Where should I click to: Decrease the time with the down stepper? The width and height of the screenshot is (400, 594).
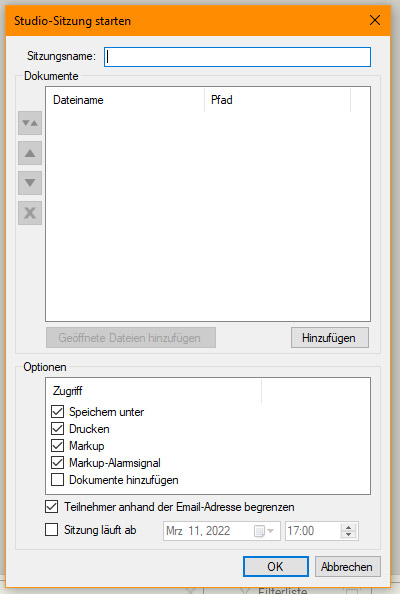point(348,535)
